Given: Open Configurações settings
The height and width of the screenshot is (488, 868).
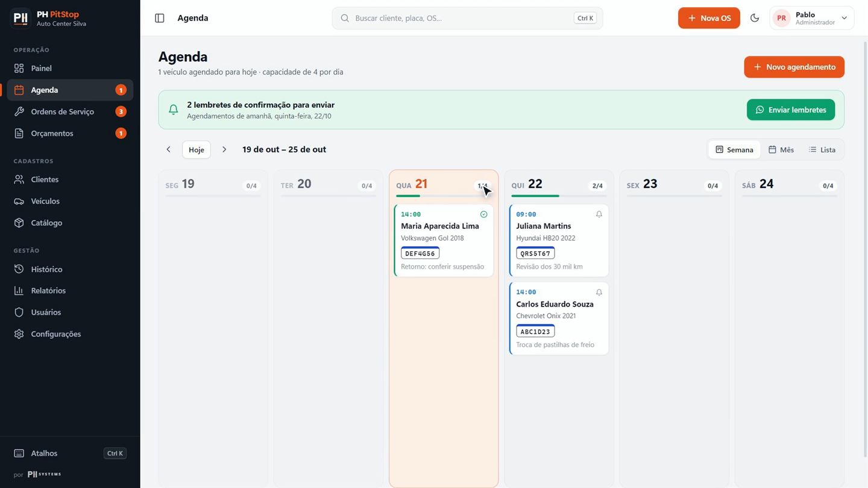Looking at the screenshot, I should click(70, 334).
